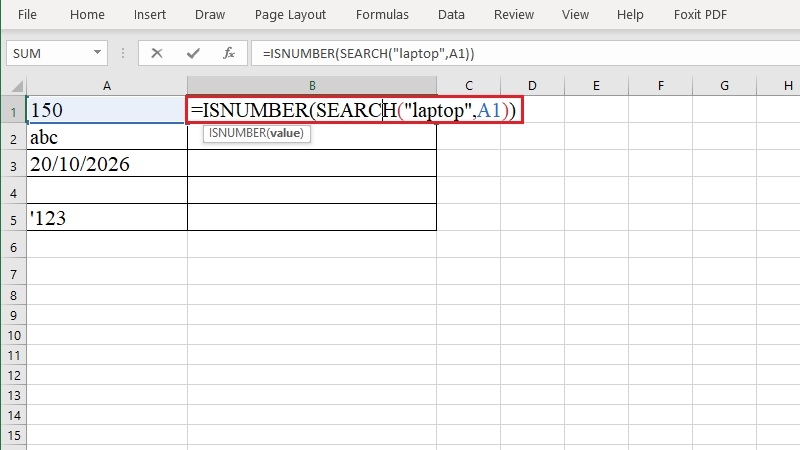Open the Data tab
800x450 pixels.
click(451, 14)
